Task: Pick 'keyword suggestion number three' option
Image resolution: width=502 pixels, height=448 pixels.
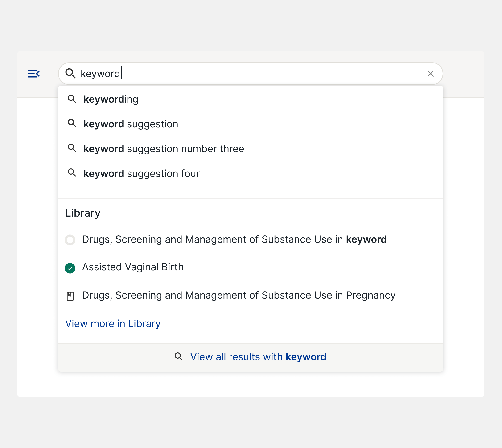Action: 164,149
